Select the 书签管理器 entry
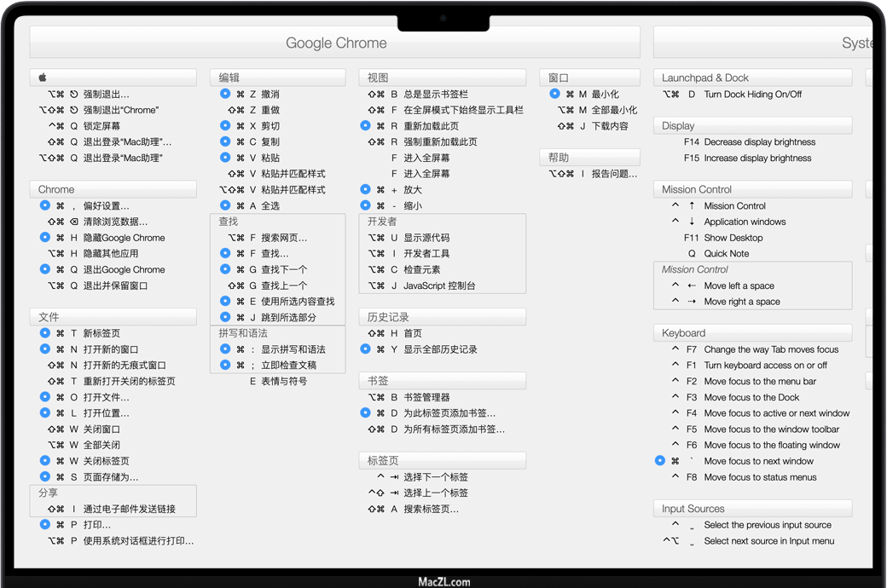Viewport: 887px width, 588px height. pyautogui.click(x=426, y=397)
